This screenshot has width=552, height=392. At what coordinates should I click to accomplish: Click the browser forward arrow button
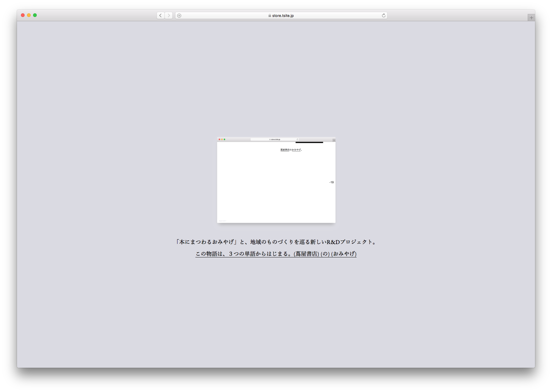[169, 15]
